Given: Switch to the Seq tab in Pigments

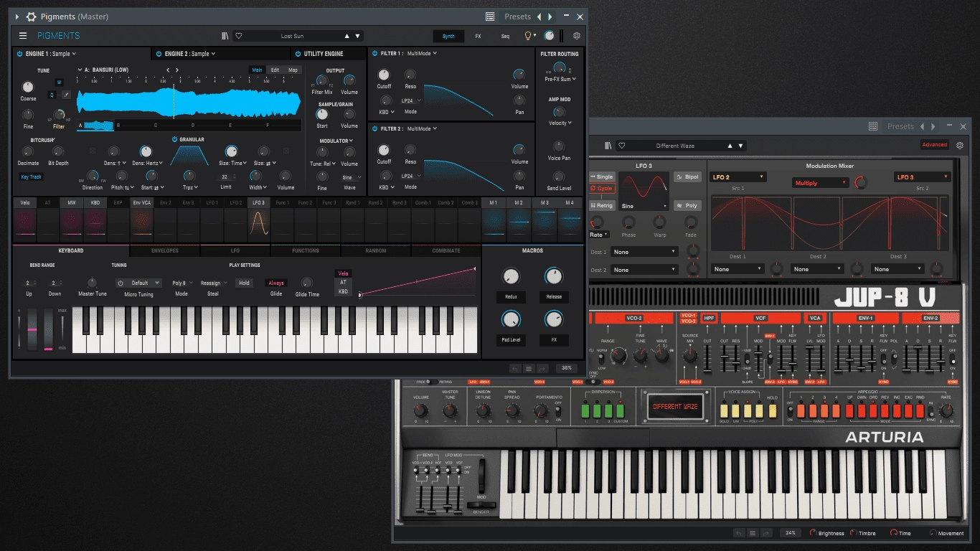Looking at the screenshot, I should [505, 36].
